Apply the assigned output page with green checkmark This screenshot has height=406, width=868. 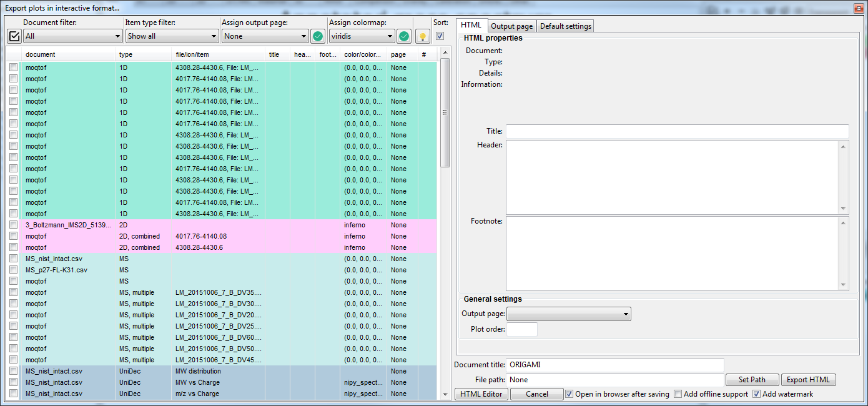point(318,36)
